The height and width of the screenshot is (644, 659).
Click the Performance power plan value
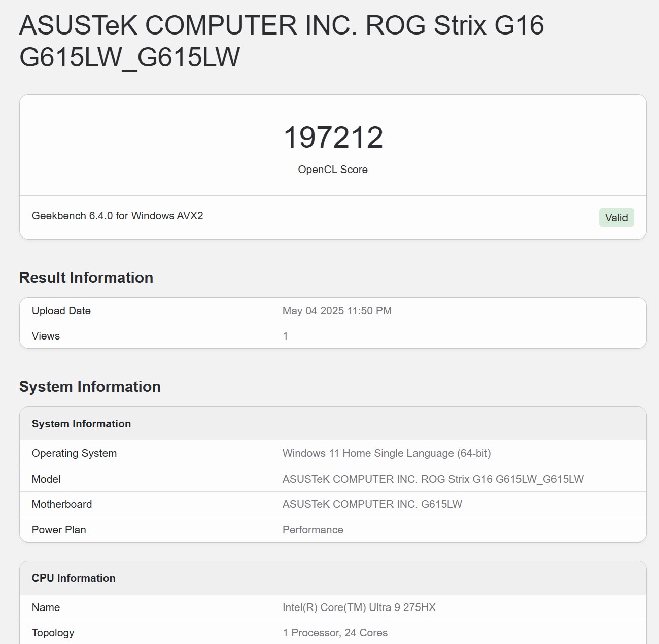click(313, 530)
